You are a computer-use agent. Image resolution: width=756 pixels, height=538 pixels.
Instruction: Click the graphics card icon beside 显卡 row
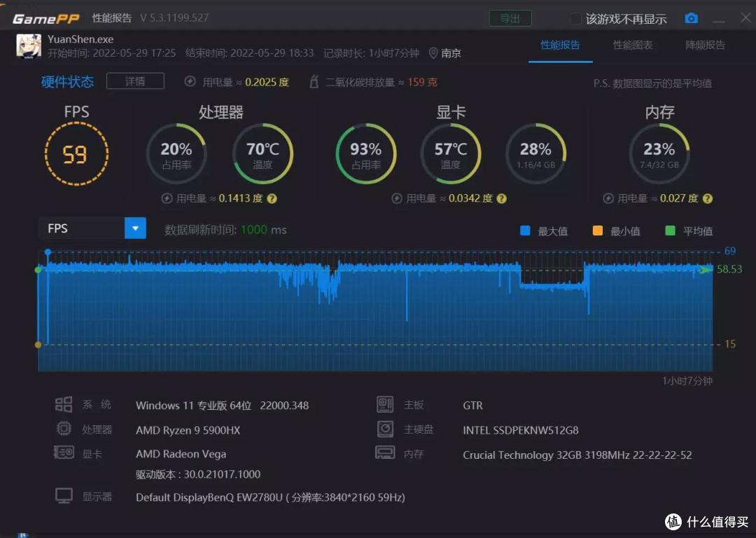[64, 453]
